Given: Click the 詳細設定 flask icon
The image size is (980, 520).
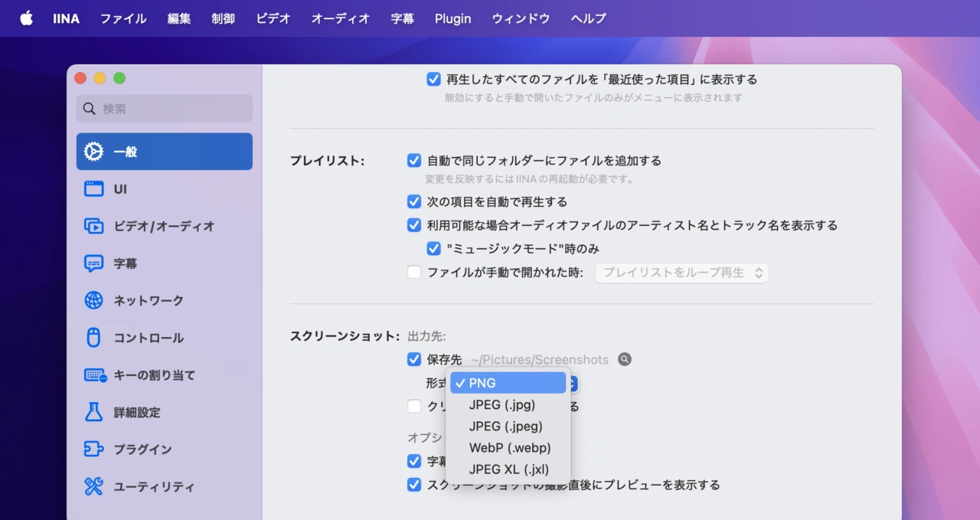Looking at the screenshot, I should [x=93, y=412].
